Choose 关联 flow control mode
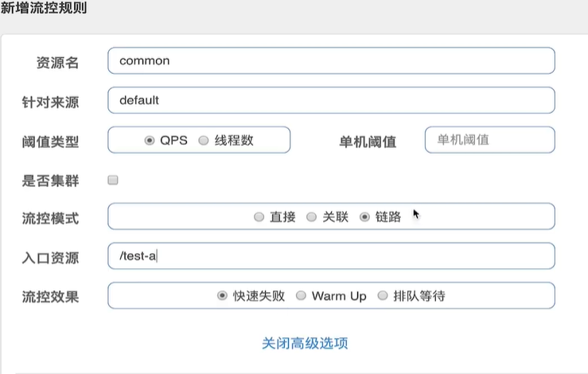This screenshot has width=588, height=374. pyautogui.click(x=311, y=216)
